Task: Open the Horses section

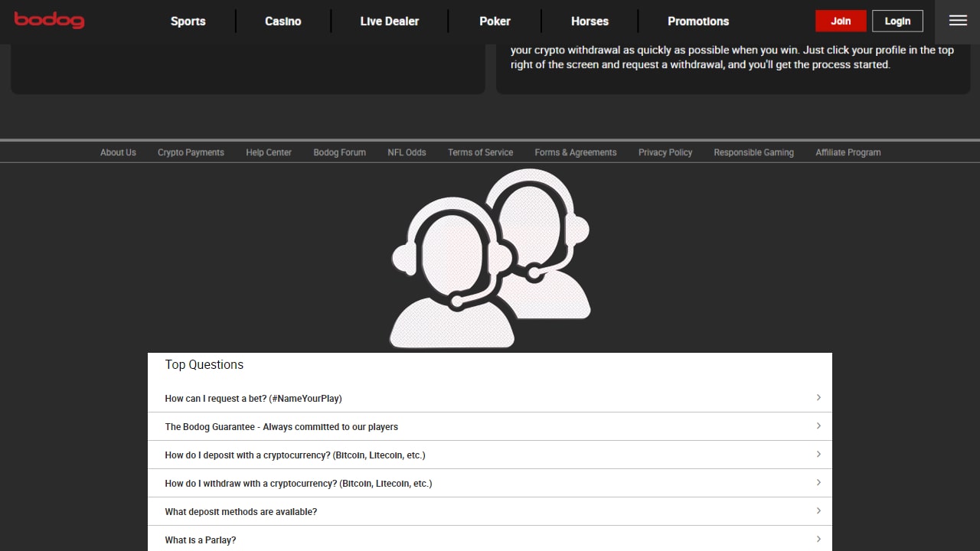Action: 590,21
